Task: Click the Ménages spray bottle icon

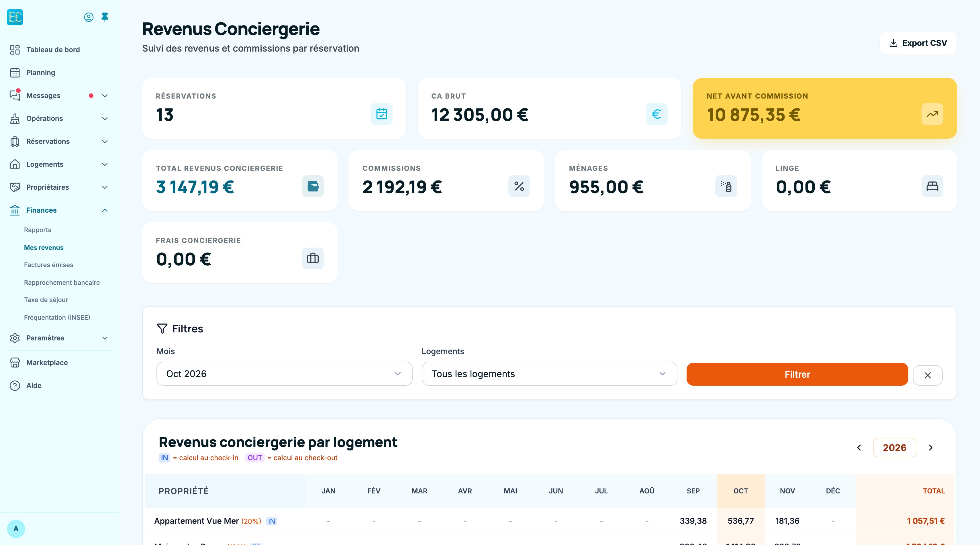Action: pyautogui.click(x=726, y=186)
